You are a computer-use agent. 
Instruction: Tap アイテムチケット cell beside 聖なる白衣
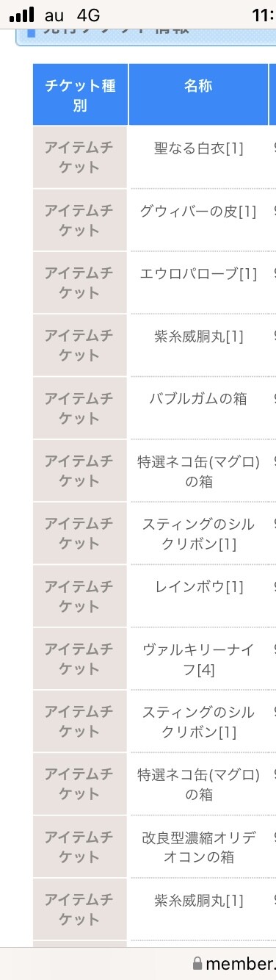pyautogui.click(x=80, y=157)
